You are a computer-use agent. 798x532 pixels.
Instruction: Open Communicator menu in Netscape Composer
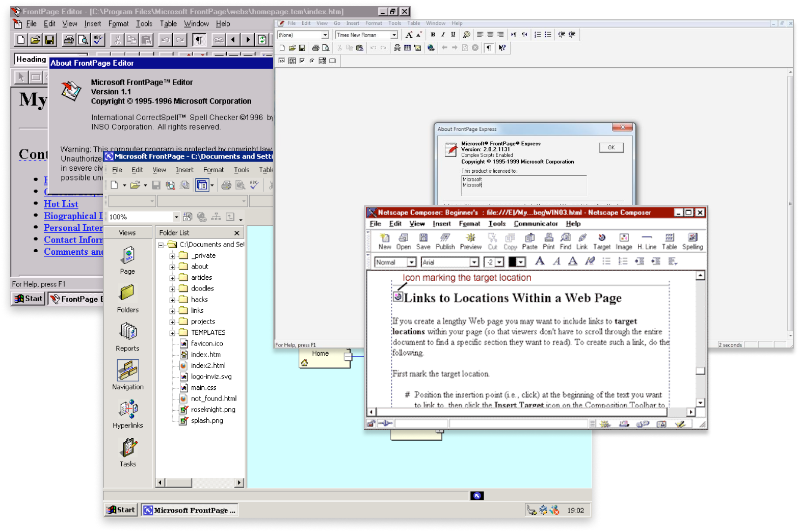[x=536, y=224]
